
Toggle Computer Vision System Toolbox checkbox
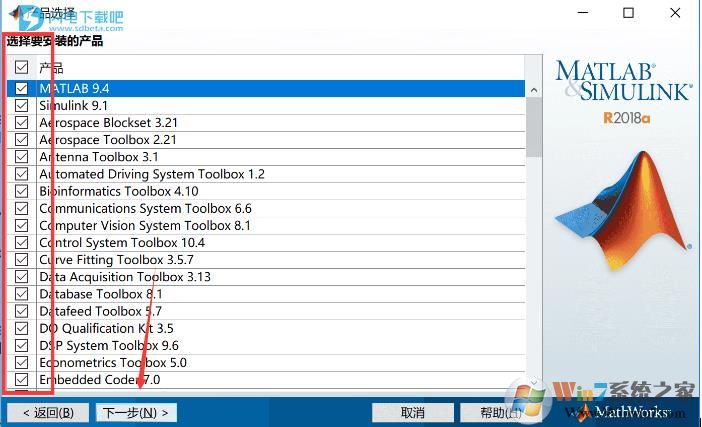point(21,225)
